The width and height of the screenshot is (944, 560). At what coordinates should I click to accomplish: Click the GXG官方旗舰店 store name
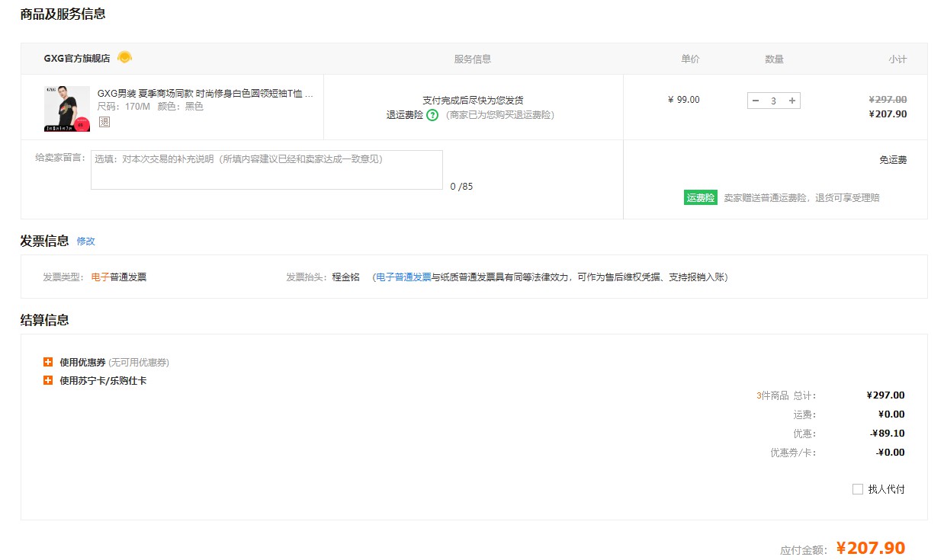pyautogui.click(x=77, y=59)
